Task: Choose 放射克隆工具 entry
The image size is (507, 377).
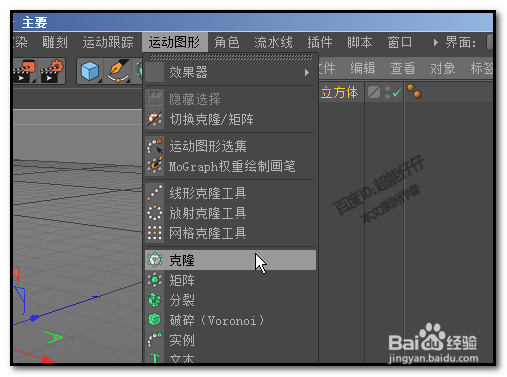Action: 230,213
